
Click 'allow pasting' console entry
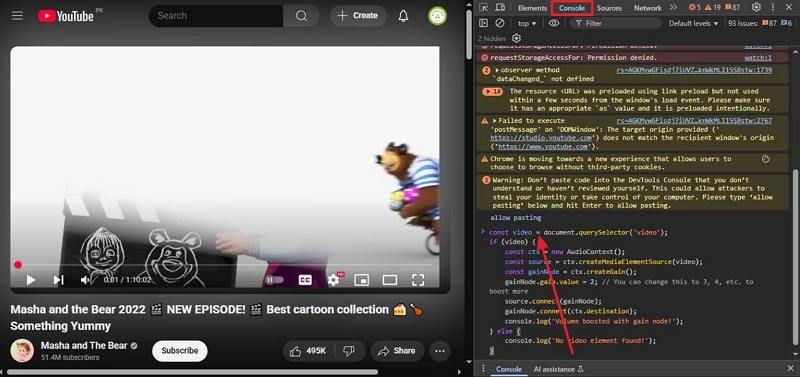(x=515, y=218)
